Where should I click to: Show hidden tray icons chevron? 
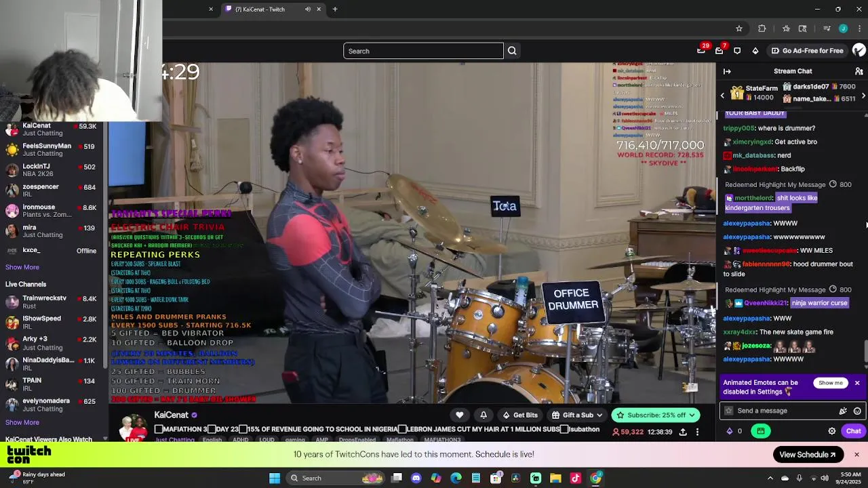[x=770, y=479]
